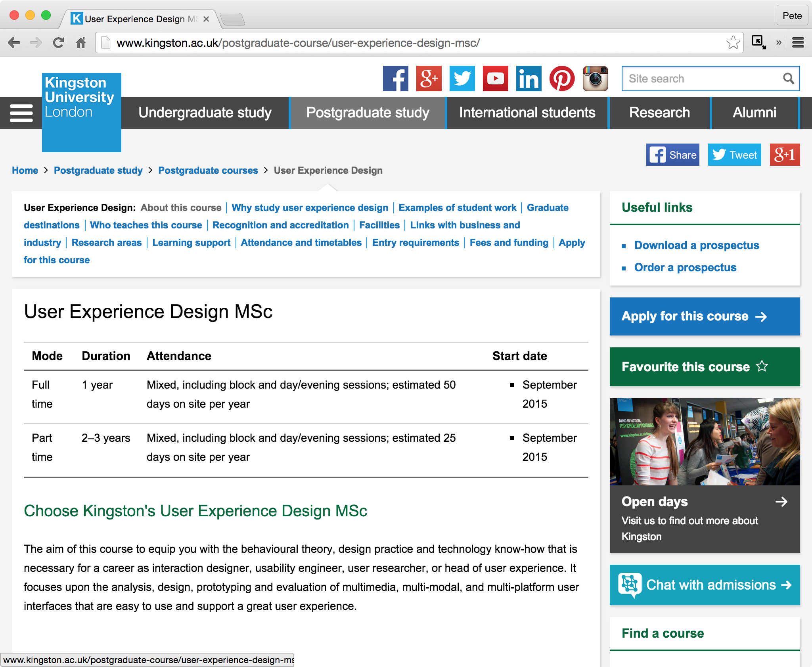Visit Kingston's YouTube channel icon
This screenshot has width=812, height=667.
pos(495,79)
